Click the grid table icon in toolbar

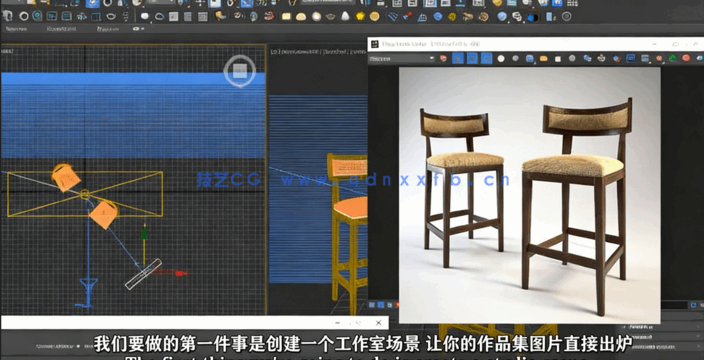(203, 17)
